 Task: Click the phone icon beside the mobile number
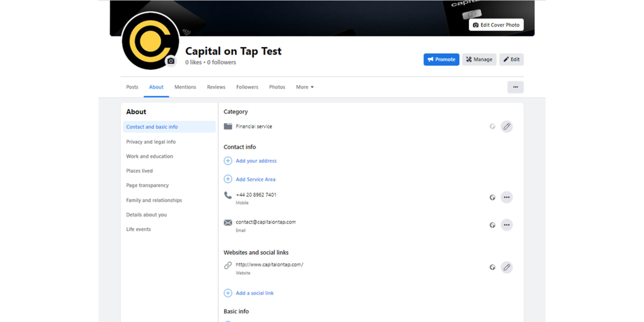228,195
